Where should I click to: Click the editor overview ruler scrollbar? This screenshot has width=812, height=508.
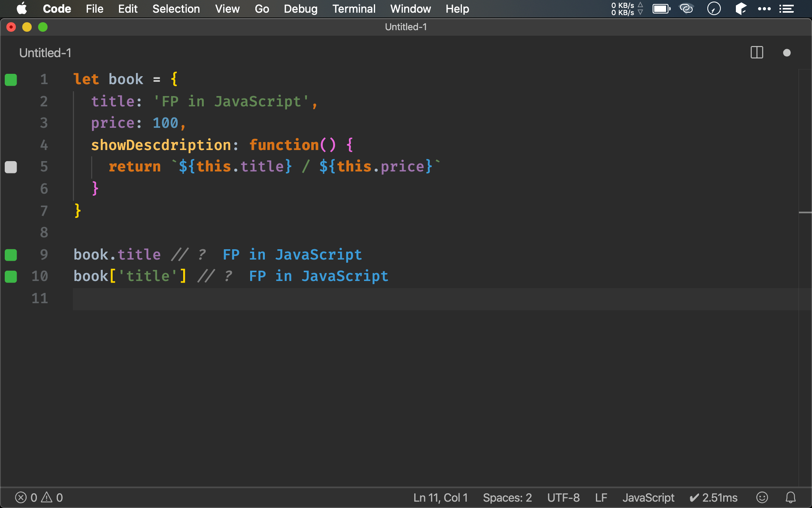[x=805, y=213]
